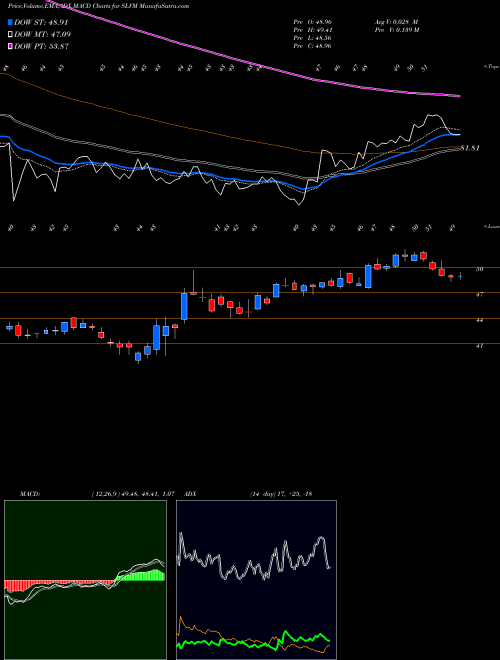
Task: Select the 'DOW ST: 48.91' legend text
Action: pyautogui.click(x=41, y=23)
